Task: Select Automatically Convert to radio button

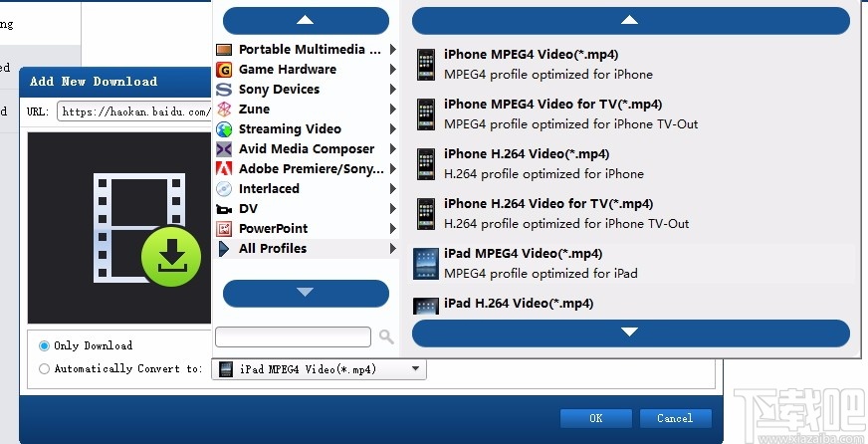Action: (44, 368)
